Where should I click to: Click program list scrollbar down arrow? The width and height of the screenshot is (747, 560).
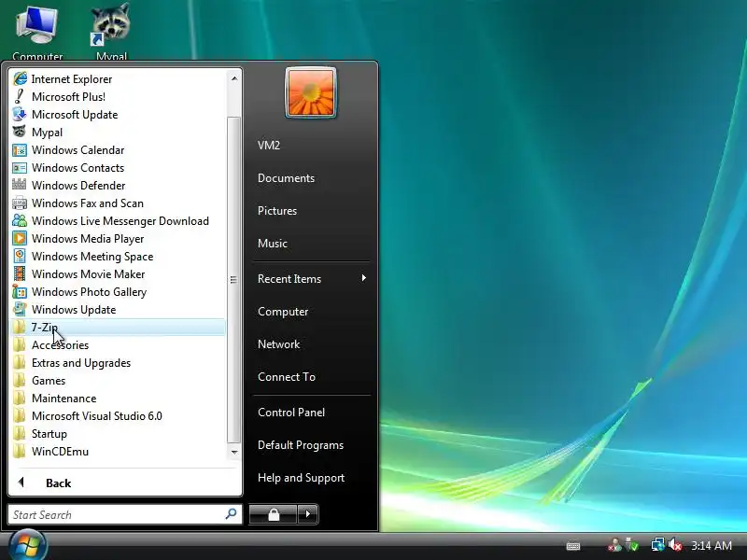234,452
